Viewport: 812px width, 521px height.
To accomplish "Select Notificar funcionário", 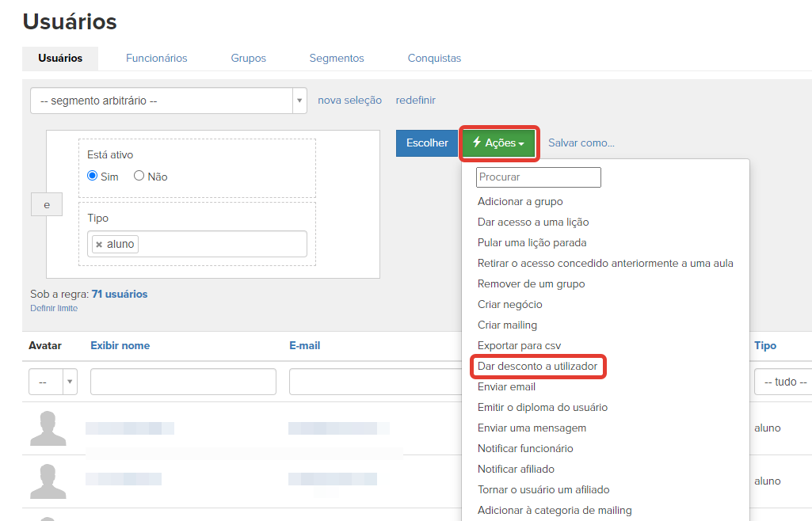I will click(x=525, y=449).
